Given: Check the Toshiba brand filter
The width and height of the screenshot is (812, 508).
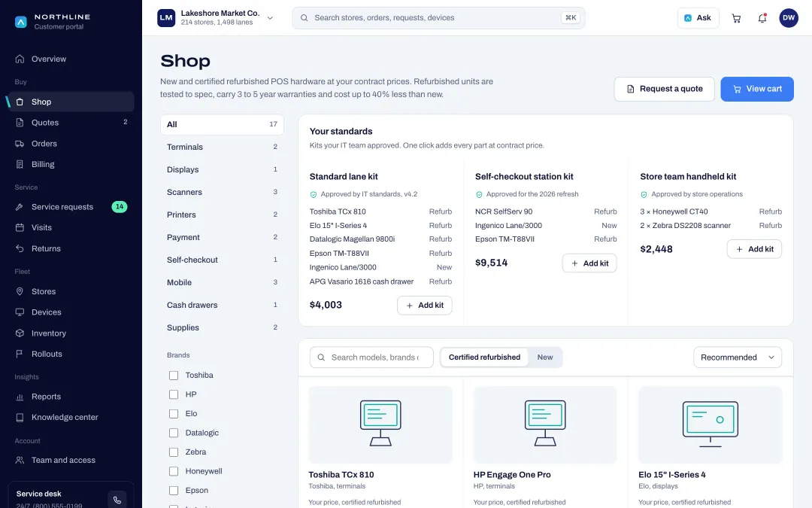Looking at the screenshot, I should [174, 376].
